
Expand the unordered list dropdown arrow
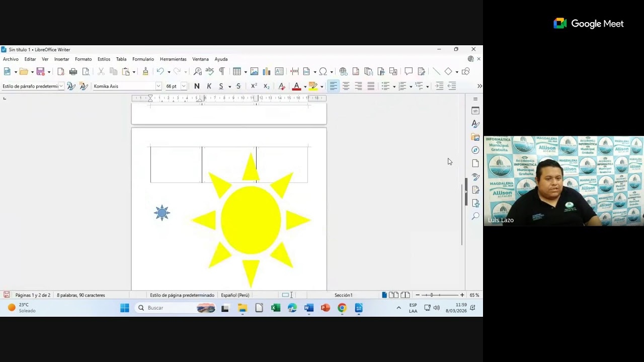pos(394,86)
